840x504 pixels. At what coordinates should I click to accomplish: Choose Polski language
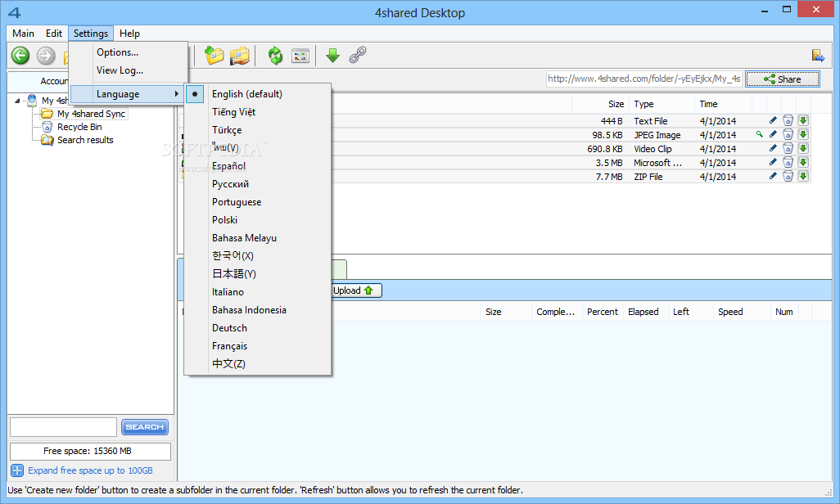point(257,220)
